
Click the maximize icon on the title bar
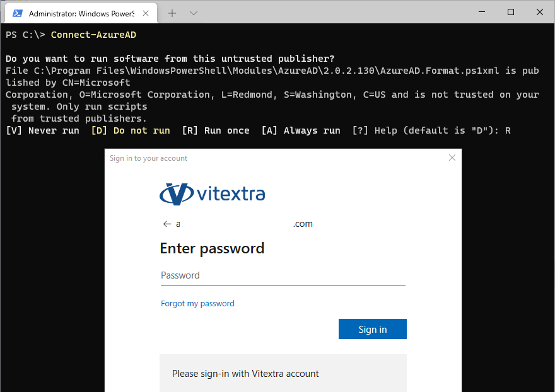pyautogui.click(x=510, y=12)
